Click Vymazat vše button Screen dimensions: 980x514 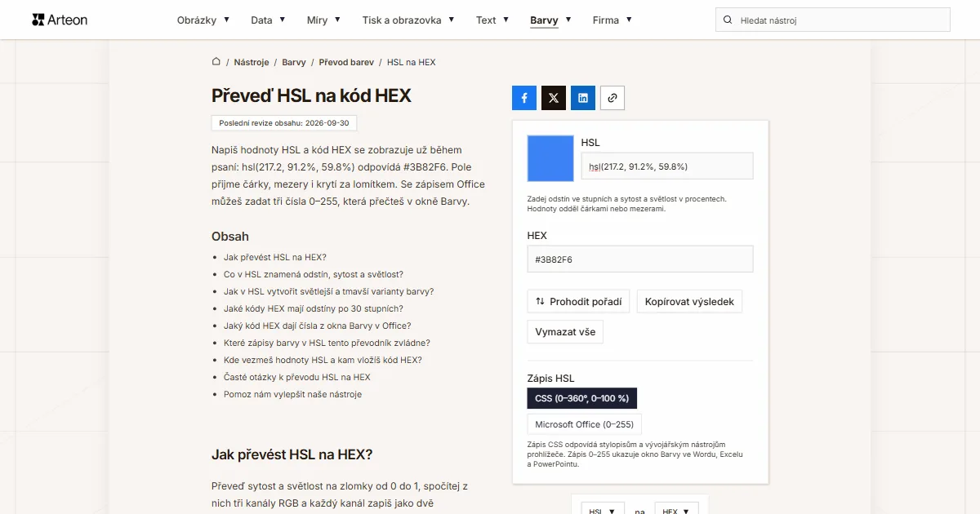pos(565,332)
